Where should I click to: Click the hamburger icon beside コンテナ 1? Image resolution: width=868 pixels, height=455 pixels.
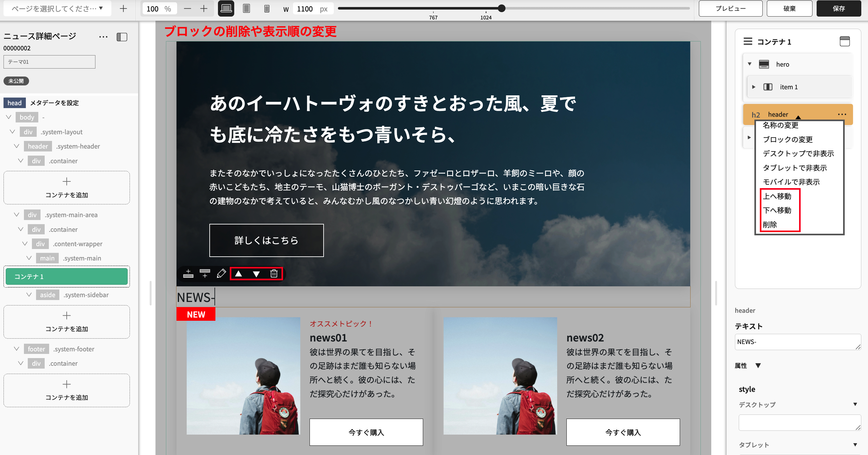(x=748, y=41)
